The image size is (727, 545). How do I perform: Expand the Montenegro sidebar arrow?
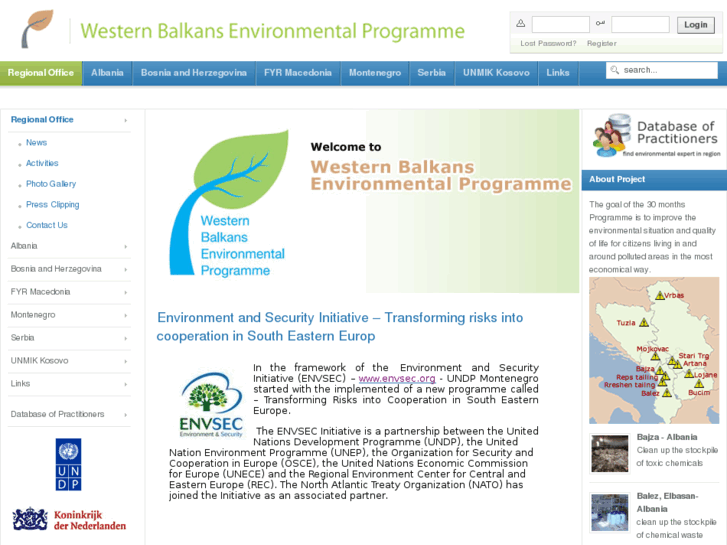(126, 315)
